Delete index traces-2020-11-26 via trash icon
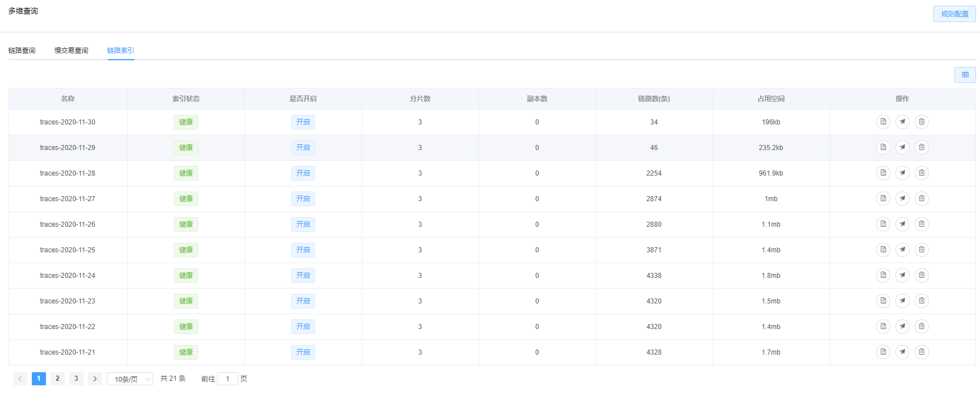 [x=922, y=224]
